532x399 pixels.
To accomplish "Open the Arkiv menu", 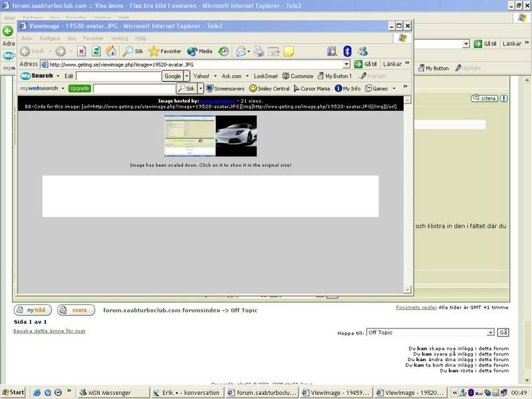I will 27,39.
